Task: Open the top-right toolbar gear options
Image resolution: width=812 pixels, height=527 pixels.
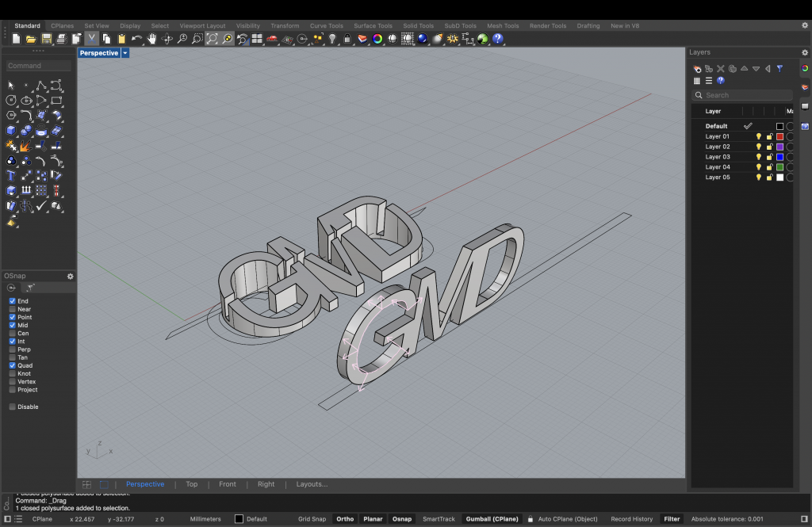Action: click(805, 25)
